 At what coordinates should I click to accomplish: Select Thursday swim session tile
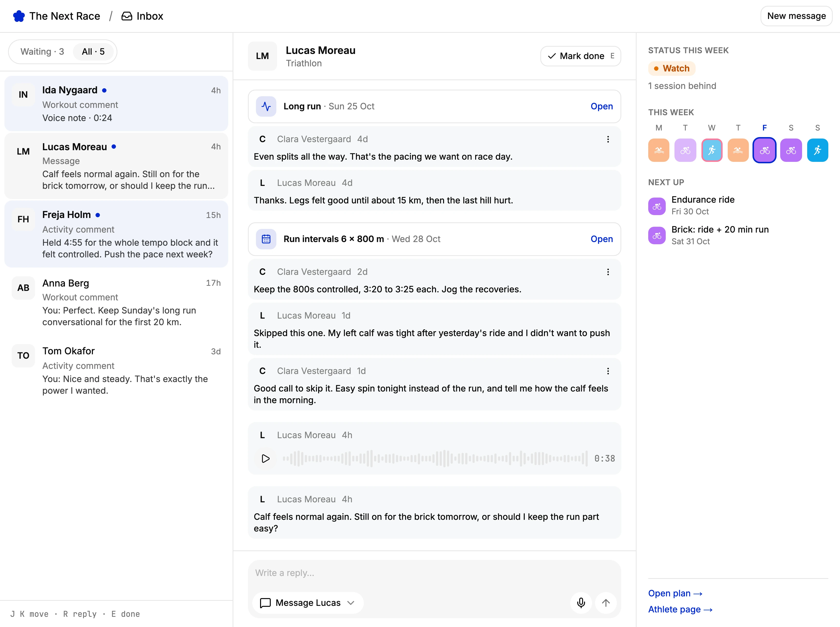(x=738, y=150)
